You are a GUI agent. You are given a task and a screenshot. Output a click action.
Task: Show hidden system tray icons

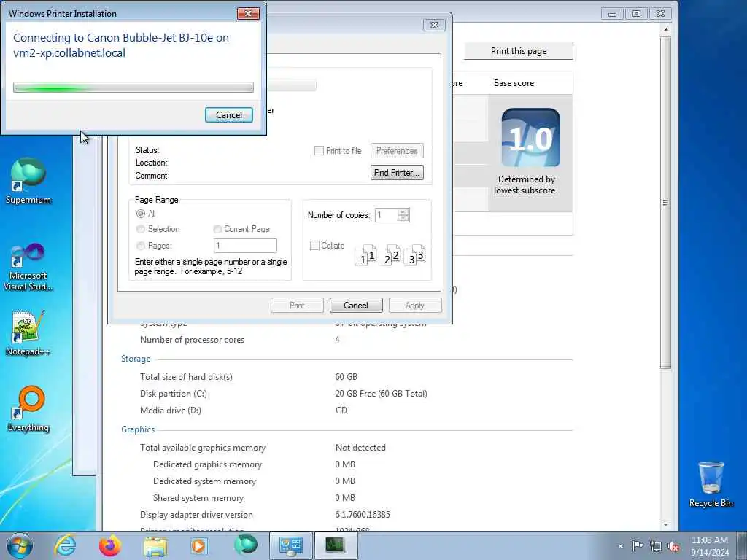620,547
